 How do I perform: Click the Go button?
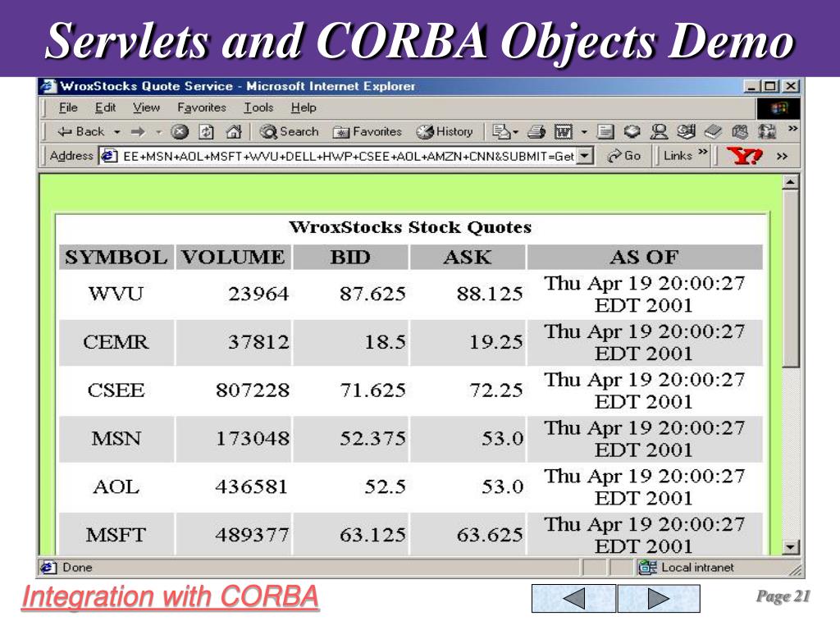point(623,156)
